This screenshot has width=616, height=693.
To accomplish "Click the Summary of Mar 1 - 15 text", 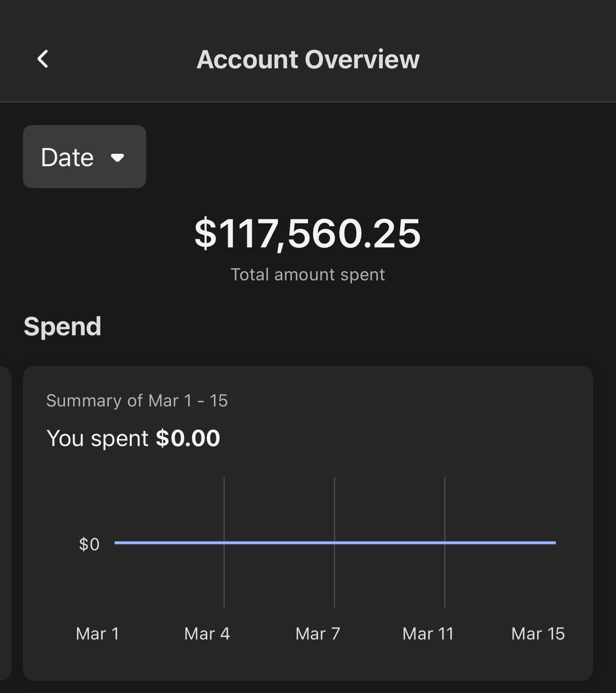I will pos(137,401).
